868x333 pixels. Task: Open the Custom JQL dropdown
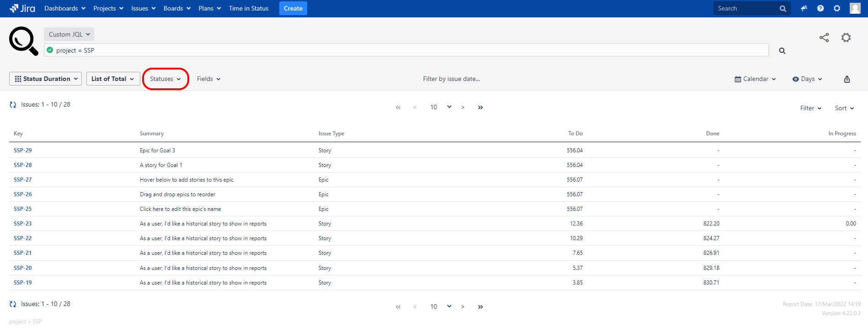pyautogui.click(x=69, y=34)
